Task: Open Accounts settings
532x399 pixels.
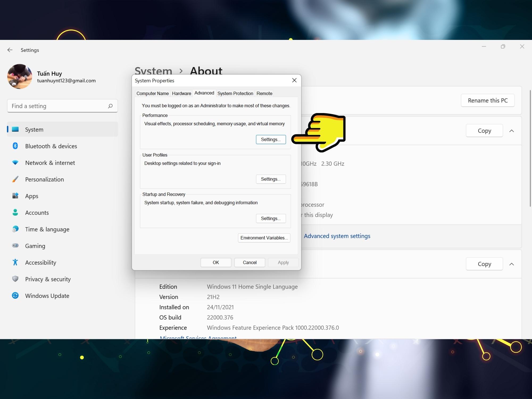Action: (x=63, y=213)
